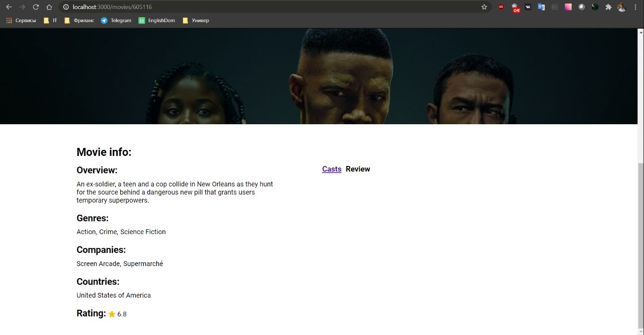This screenshot has width=644, height=335.
Task: Click the 'Overview:' heading
Action: click(97, 170)
